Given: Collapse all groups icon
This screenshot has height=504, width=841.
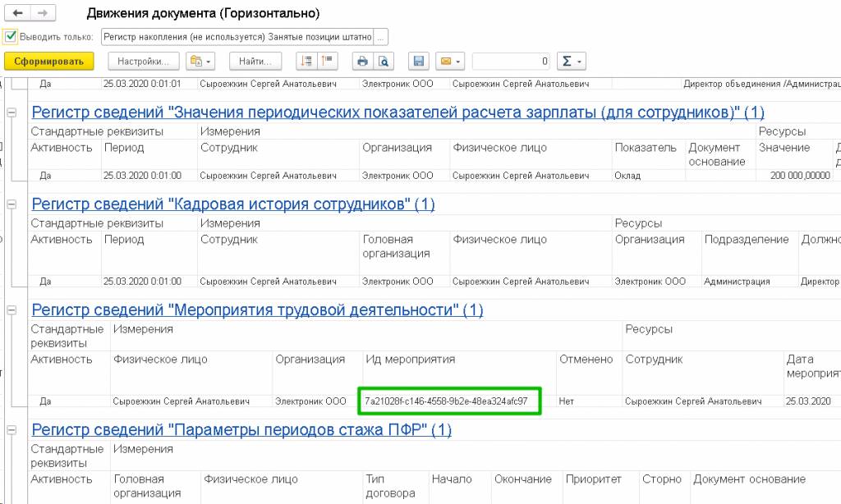Looking at the screenshot, I should [x=327, y=61].
